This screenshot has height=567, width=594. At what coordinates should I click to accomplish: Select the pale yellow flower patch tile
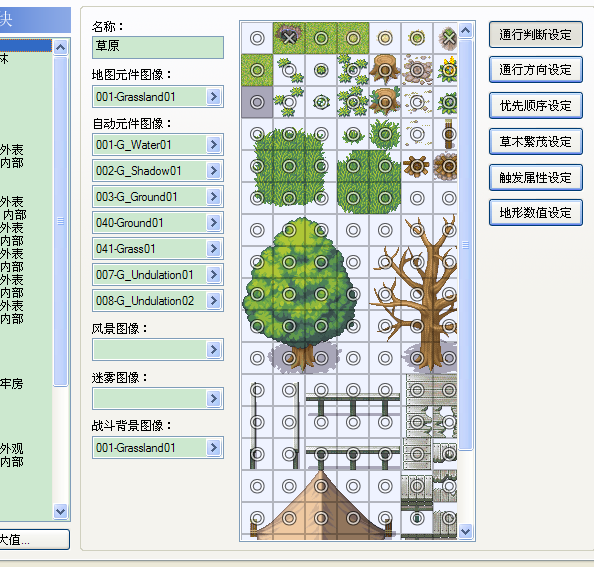[385, 38]
